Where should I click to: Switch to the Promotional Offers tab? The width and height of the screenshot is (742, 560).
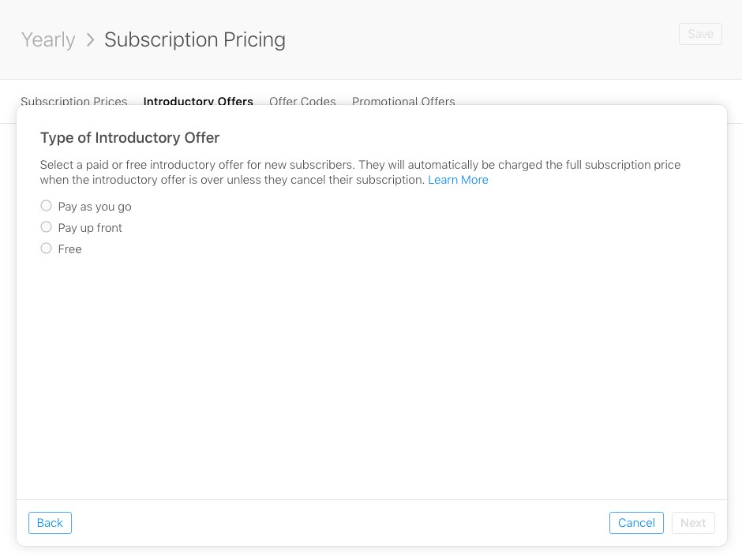click(403, 102)
